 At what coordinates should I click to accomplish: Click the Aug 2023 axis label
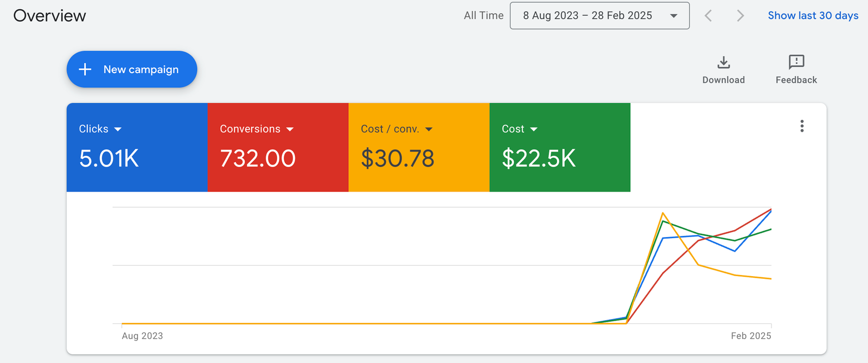[142, 336]
